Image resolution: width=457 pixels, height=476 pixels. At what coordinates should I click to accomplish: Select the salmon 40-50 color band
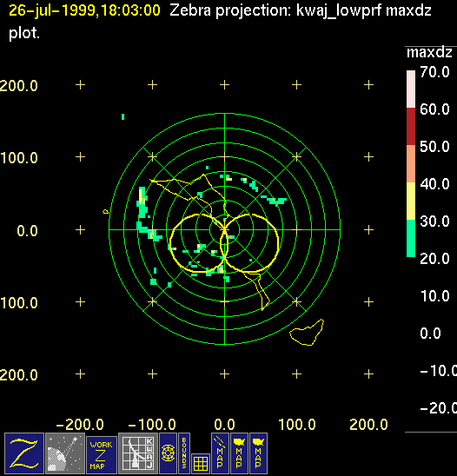411,163
